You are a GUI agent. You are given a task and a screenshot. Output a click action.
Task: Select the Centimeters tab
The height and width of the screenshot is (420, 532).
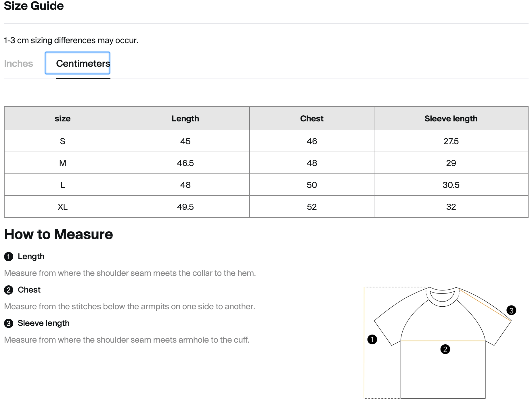click(x=78, y=63)
